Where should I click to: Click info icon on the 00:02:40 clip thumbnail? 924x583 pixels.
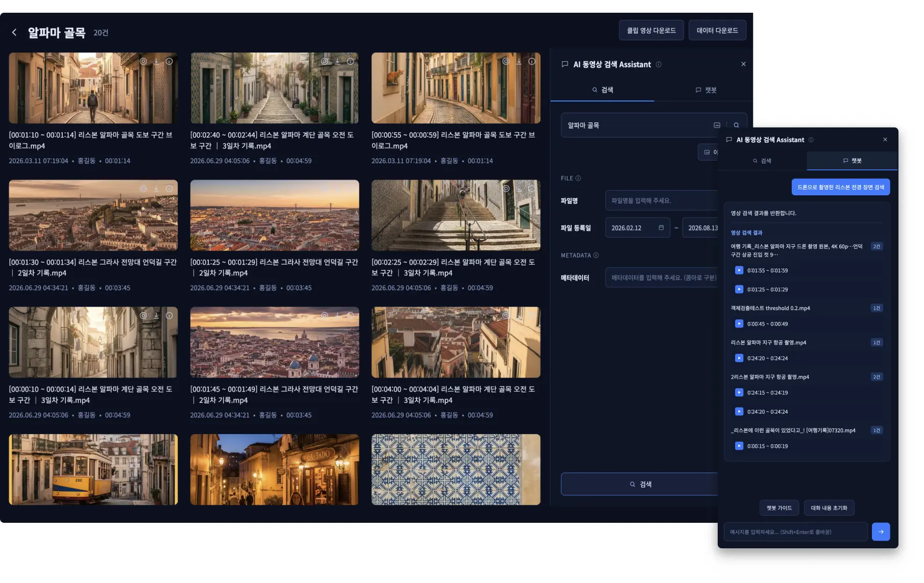350,61
